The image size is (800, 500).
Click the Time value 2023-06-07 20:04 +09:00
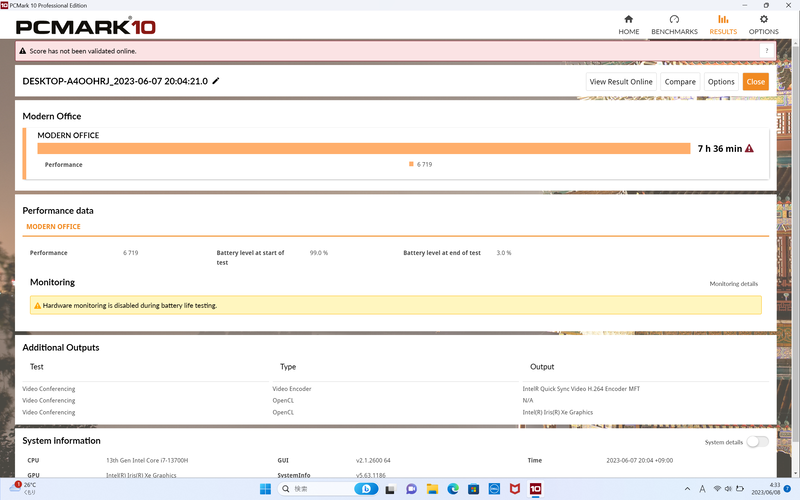point(639,460)
